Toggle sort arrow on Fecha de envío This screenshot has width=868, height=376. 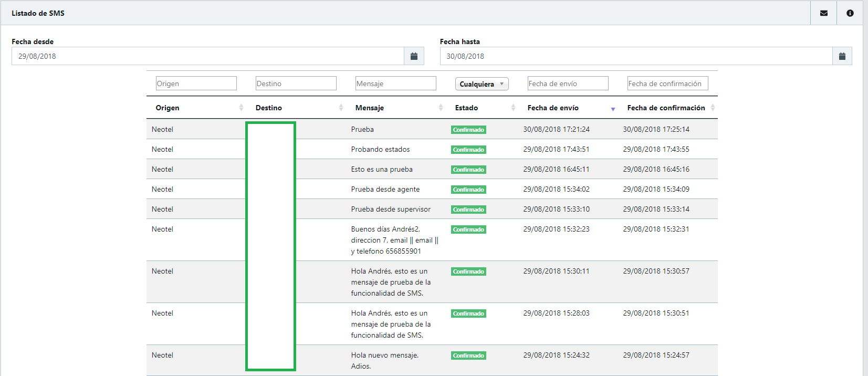point(613,109)
